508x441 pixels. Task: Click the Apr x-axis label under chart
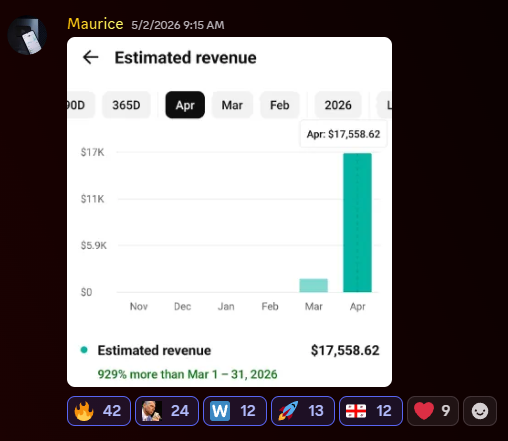357,306
